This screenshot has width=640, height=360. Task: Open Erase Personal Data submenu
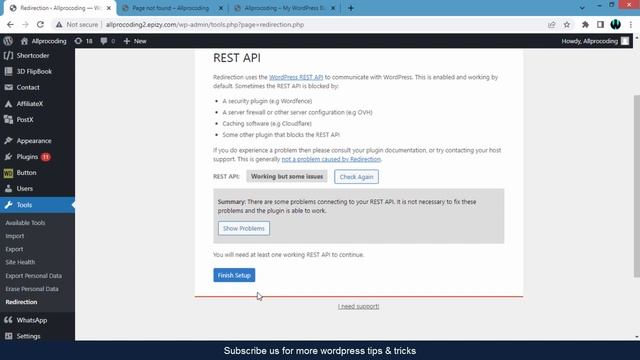32,289
